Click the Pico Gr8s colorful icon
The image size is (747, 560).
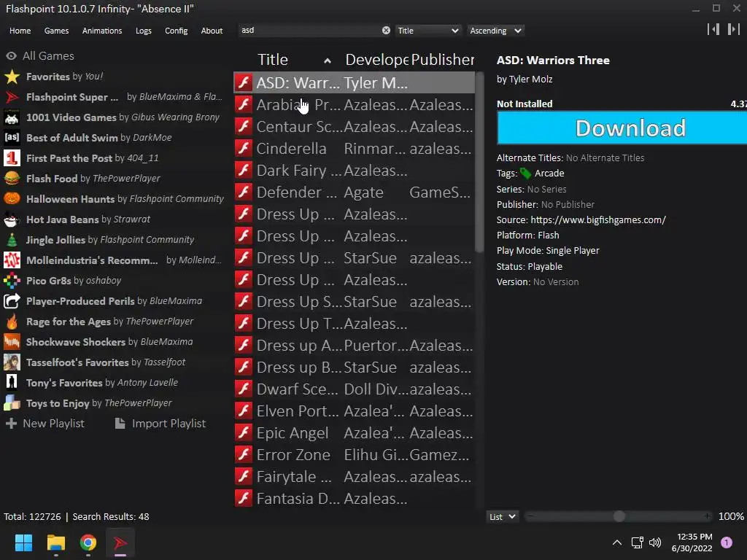click(12, 281)
